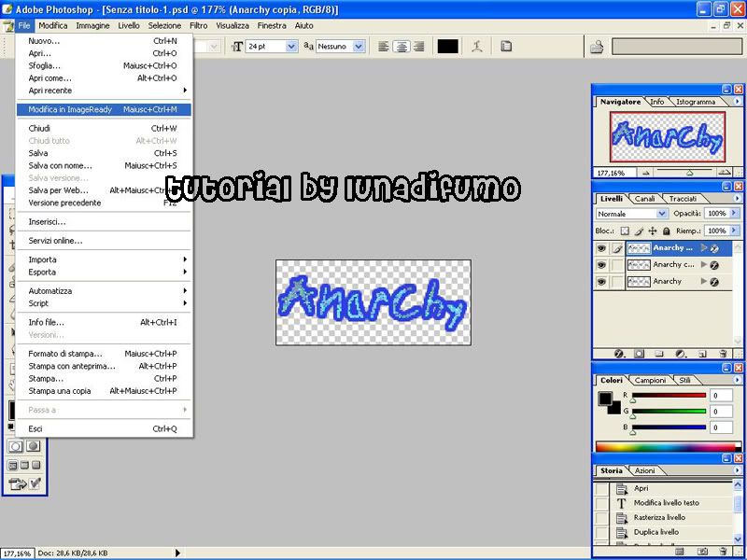
Task: Open the Livelli panel options menu arrow
Action: coord(738,199)
